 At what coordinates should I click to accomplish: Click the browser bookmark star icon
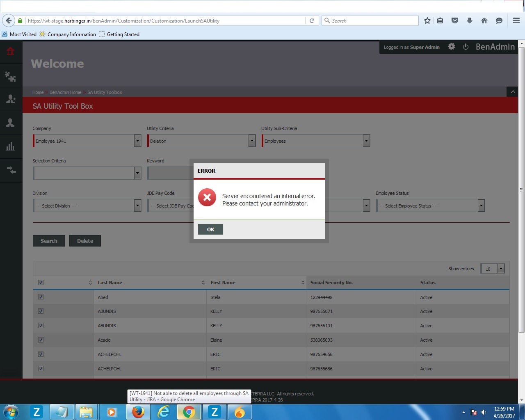point(427,21)
